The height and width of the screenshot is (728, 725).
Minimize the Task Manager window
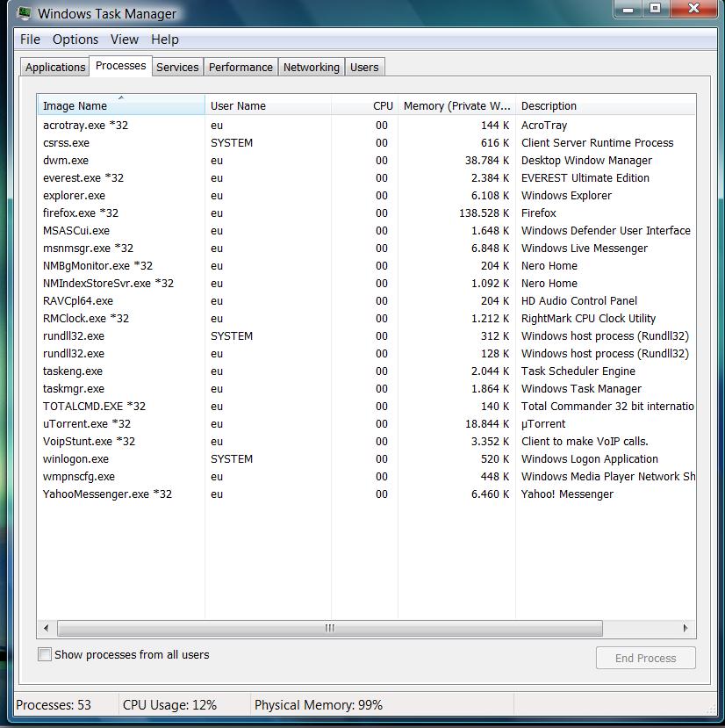coord(628,9)
